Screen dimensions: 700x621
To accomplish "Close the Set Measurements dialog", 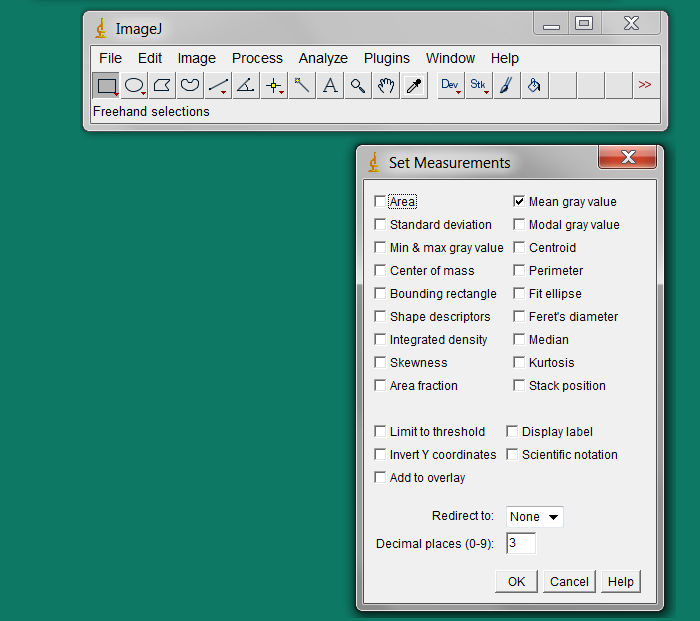I will point(628,157).
